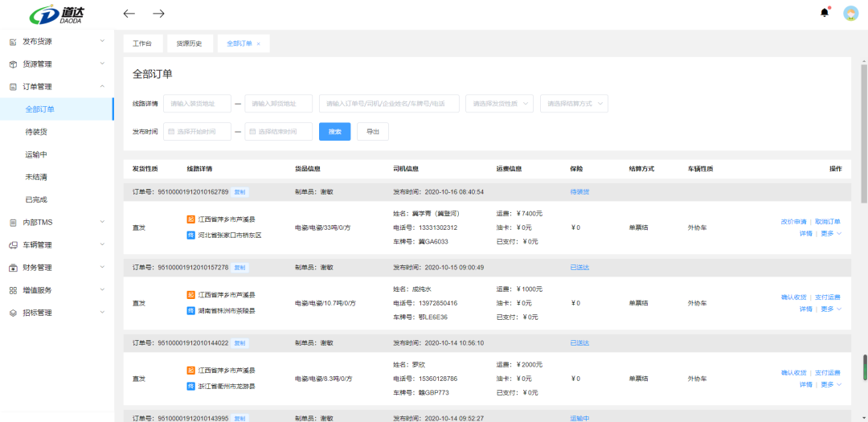
Task: Select 待装货 in the sidebar
Action: coord(57,132)
